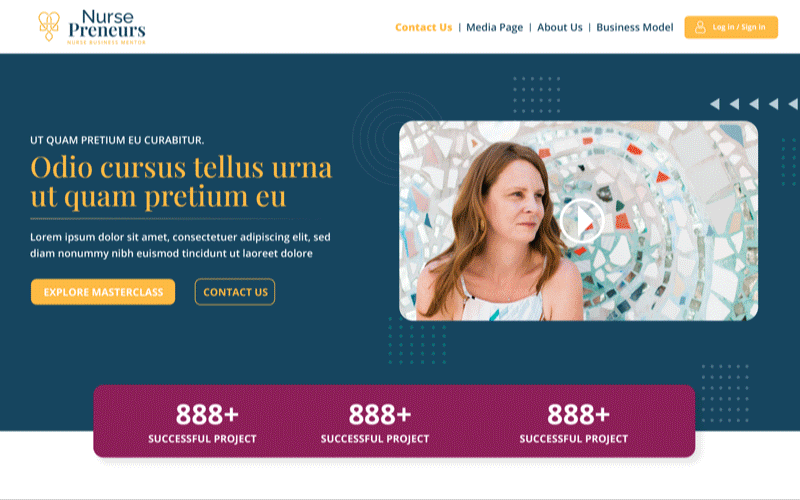Click the outlined Contact Us button

(235, 292)
